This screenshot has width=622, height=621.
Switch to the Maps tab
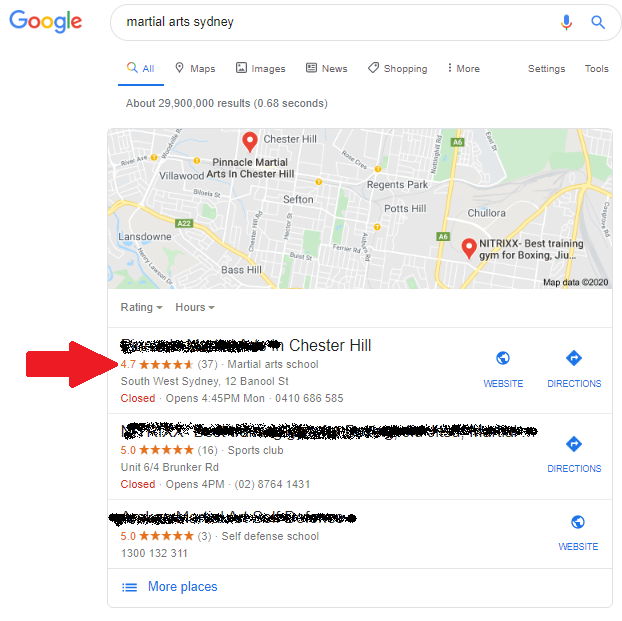pos(195,68)
